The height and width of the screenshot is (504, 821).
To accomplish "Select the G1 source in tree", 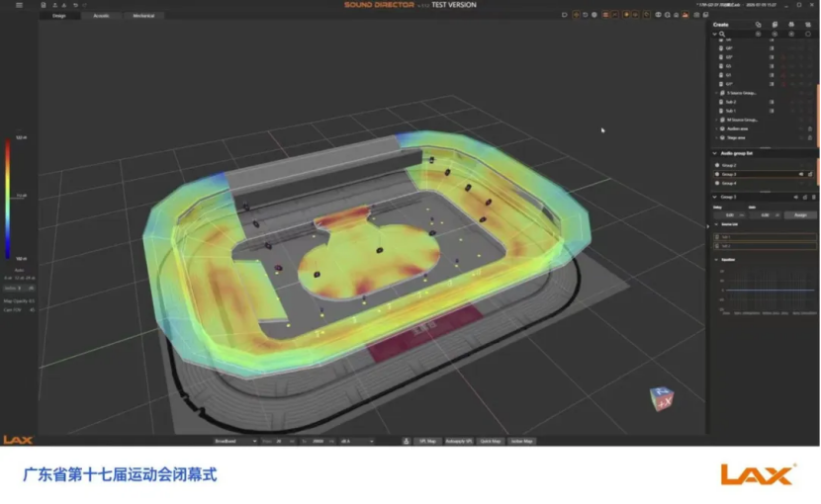I will coord(728,75).
